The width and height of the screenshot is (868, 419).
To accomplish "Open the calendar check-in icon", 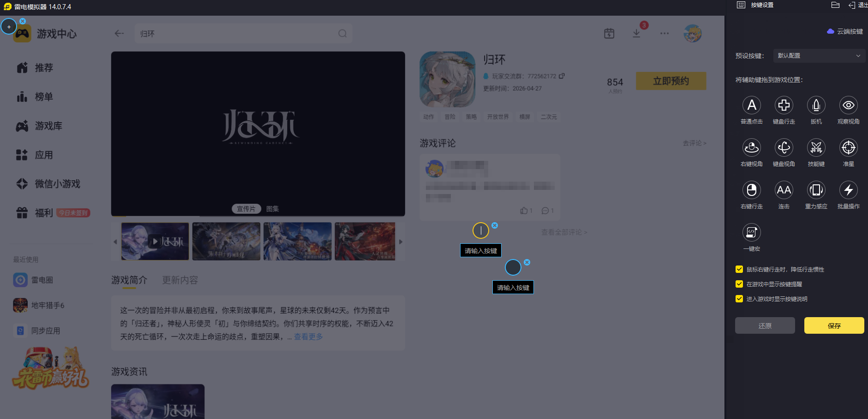I will click(609, 33).
